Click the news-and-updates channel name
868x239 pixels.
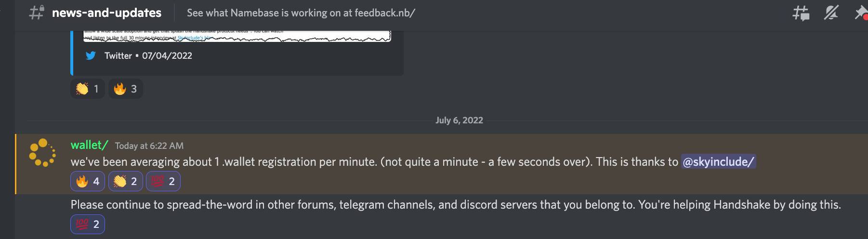pyautogui.click(x=106, y=13)
